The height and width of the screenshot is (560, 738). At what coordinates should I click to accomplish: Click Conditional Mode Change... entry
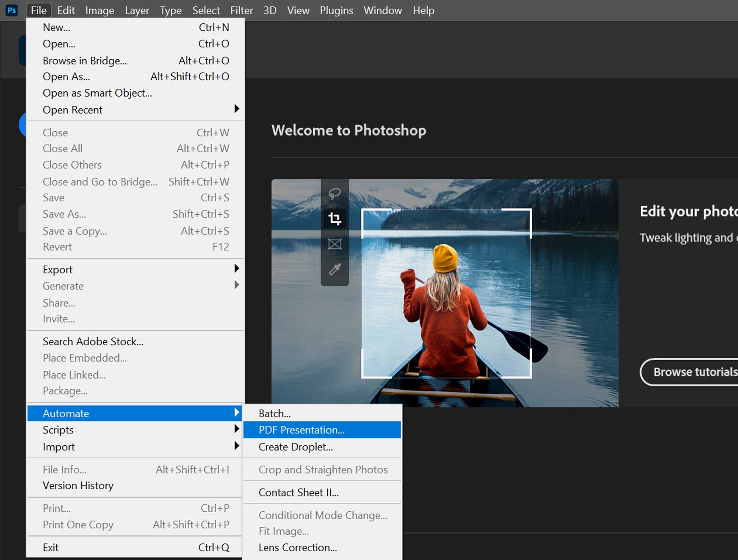coord(322,515)
